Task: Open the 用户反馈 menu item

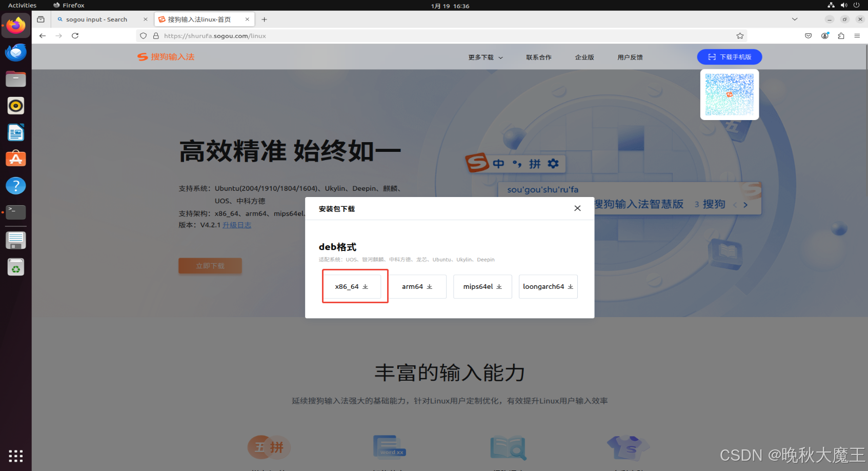Action: click(630, 57)
